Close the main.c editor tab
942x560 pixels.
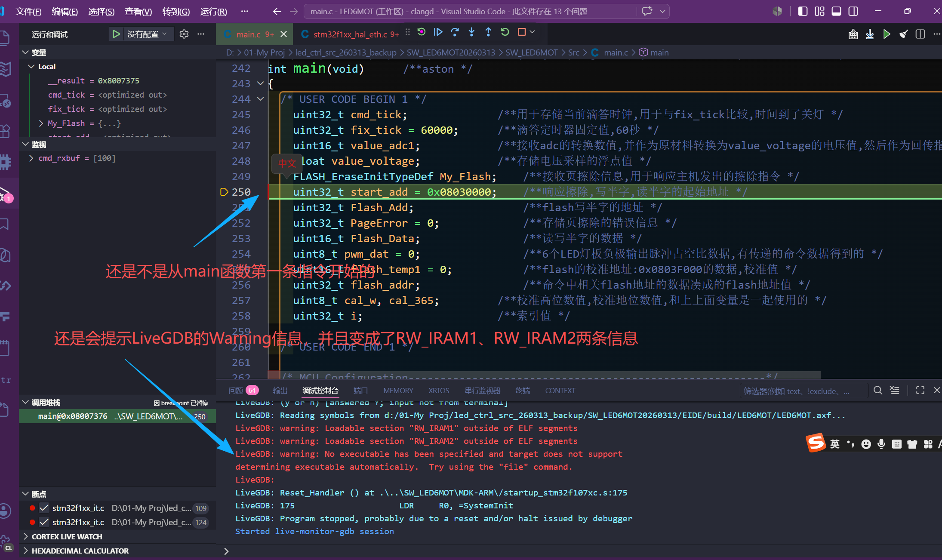pos(284,34)
